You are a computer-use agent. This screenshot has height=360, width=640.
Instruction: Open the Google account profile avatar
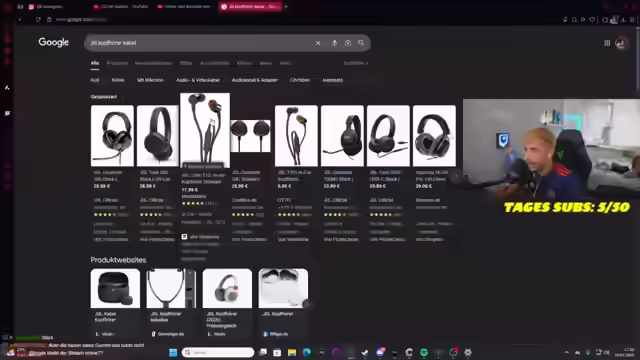coord(621,43)
